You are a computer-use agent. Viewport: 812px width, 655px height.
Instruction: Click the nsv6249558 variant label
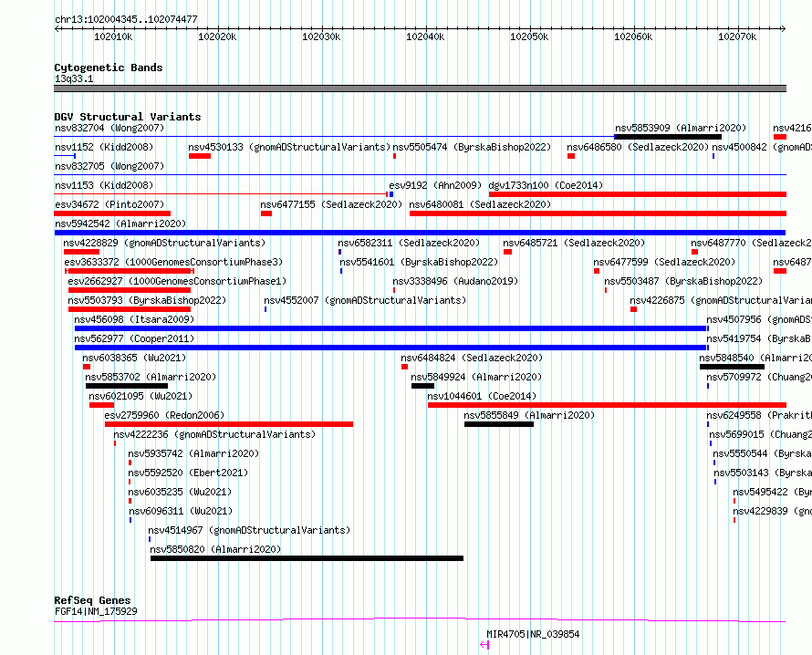759,415
